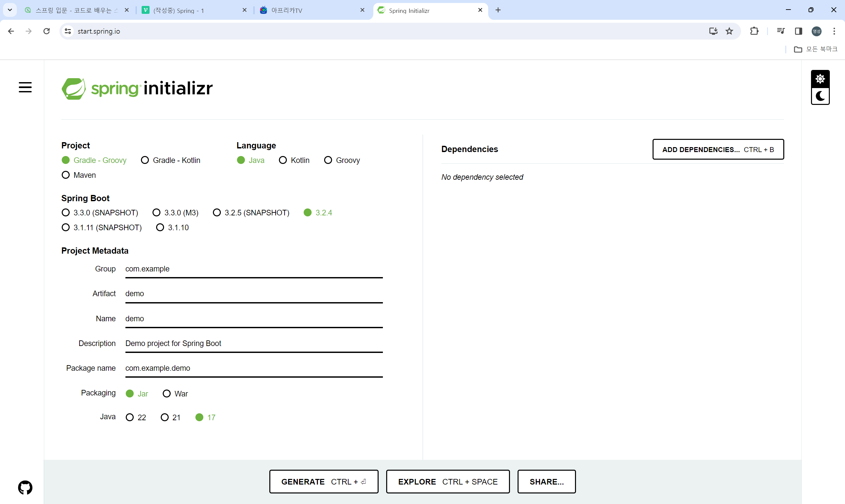Viewport: 845px width, 504px height.
Task: Open the Chrome side panel icon
Action: (798, 31)
